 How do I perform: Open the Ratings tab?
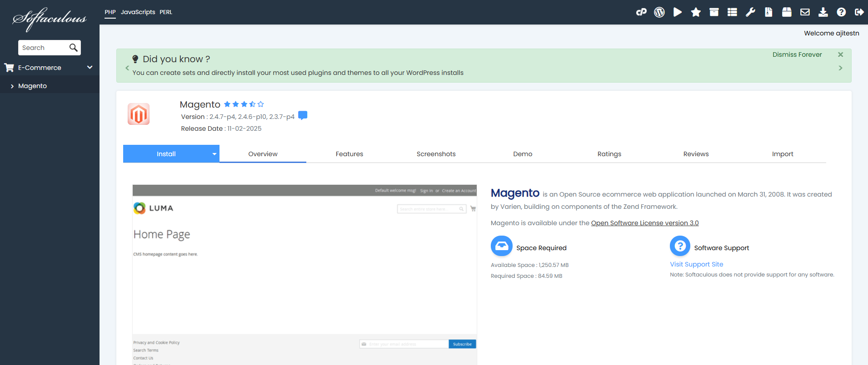pyautogui.click(x=609, y=154)
